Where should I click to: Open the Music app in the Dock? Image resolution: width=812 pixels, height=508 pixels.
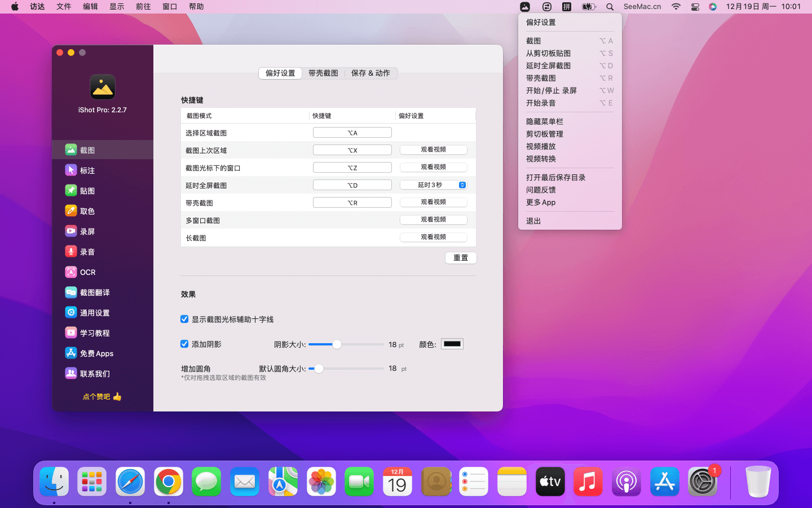pyautogui.click(x=588, y=482)
